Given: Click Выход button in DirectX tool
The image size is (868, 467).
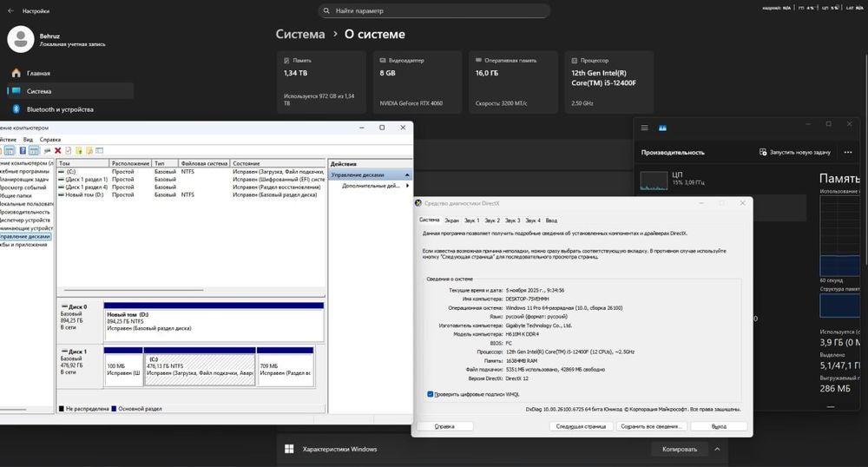Looking at the screenshot, I should (719, 426).
